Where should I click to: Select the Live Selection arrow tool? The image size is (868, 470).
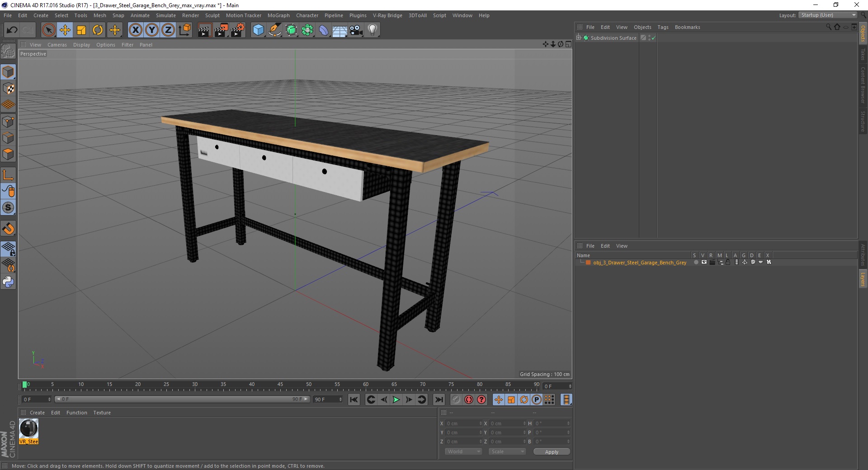point(48,30)
